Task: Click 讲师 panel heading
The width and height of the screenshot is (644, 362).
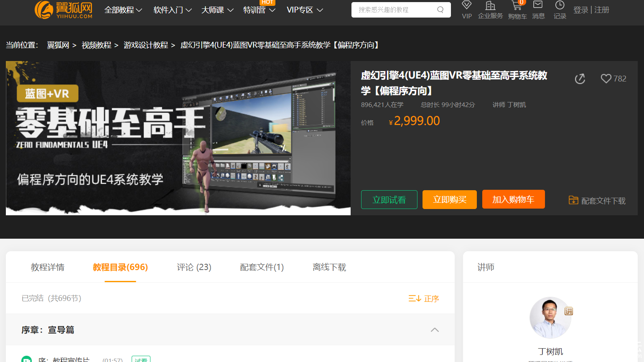Action: [486, 267]
